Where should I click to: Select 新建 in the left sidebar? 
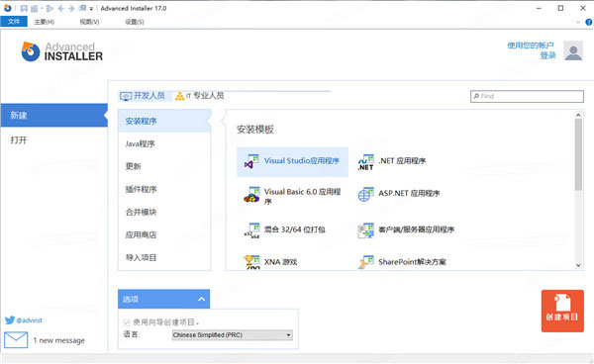click(54, 116)
